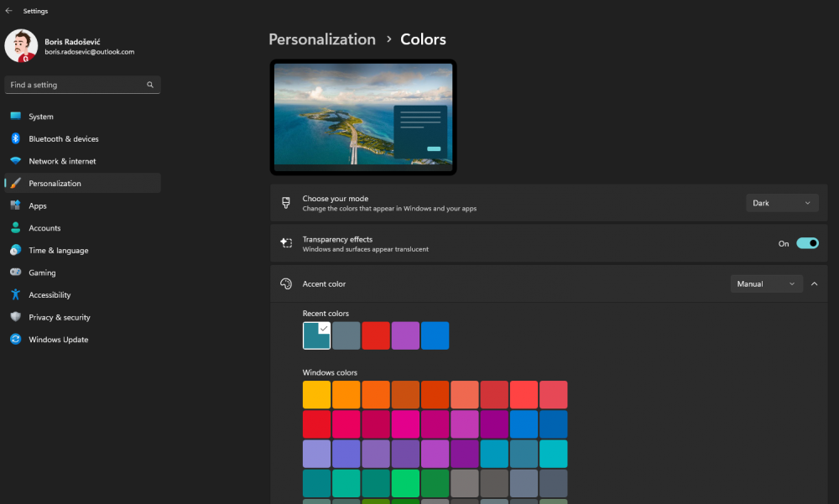This screenshot has height=504, width=839.
Task: Go back to Personalization via breadcrumb
Action: [x=322, y=39]
